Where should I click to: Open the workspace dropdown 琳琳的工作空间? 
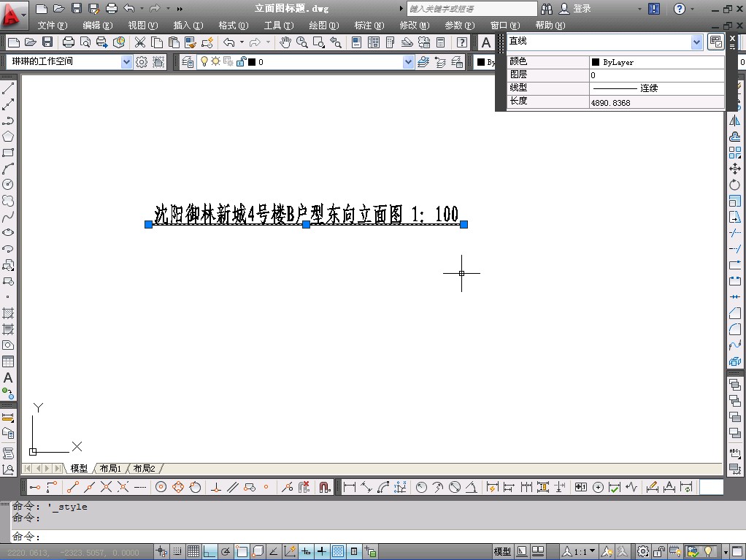[x=126, y=62]
